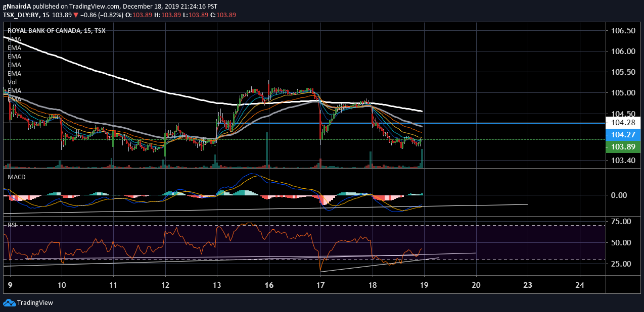Click the 105.00 price axis value
This screenshot has width=644, height=312.
pyautogui.click(x=623, y=93)
